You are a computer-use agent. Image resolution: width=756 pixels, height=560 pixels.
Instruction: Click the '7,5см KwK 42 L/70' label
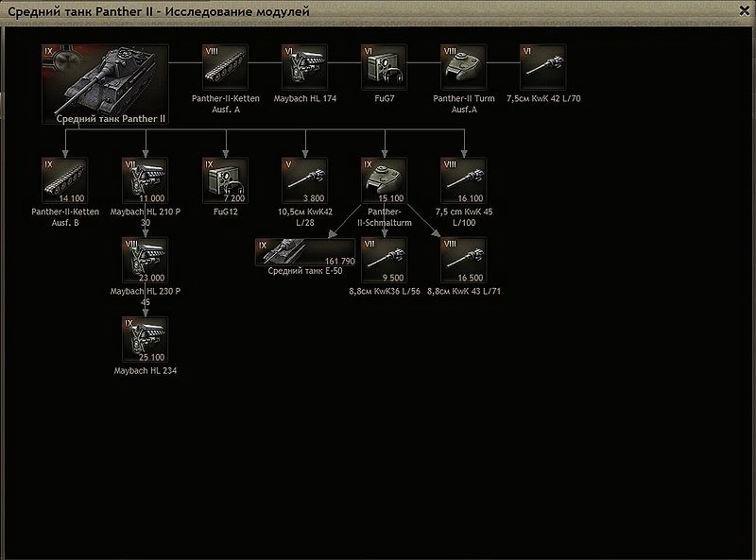543,98
